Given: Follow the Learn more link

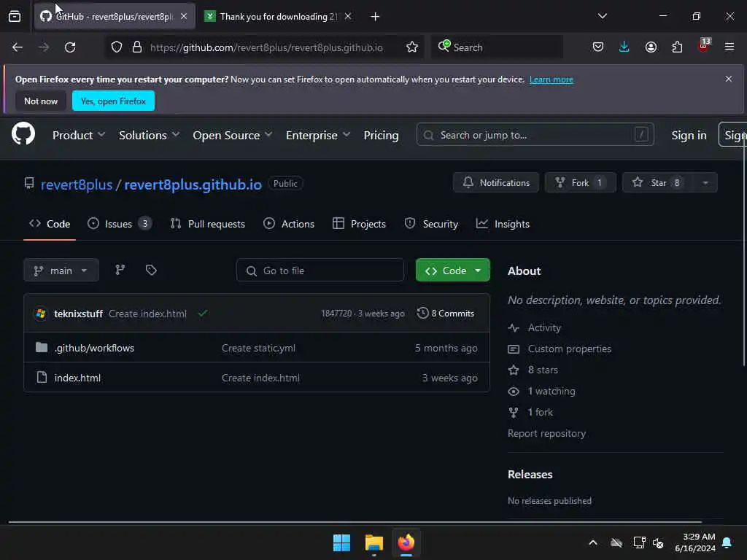Looking at the screenshot, I should (x=551, y=79).
